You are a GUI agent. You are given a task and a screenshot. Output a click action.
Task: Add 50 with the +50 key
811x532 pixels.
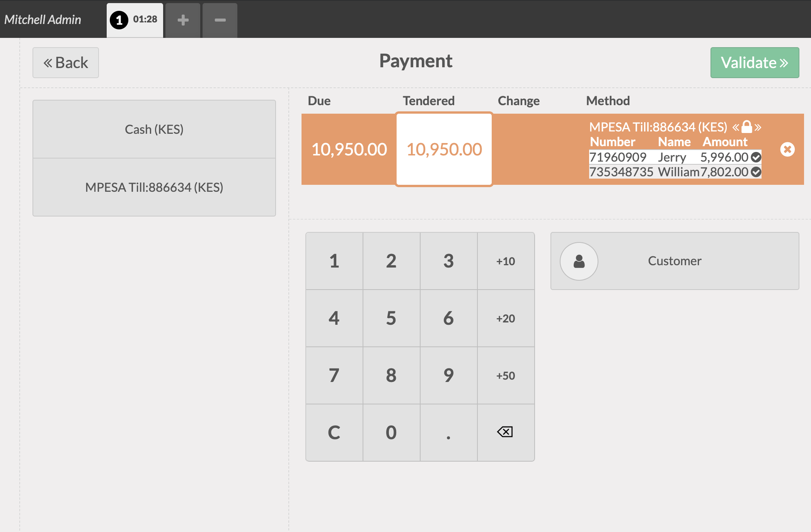click(x=506, y=375)
